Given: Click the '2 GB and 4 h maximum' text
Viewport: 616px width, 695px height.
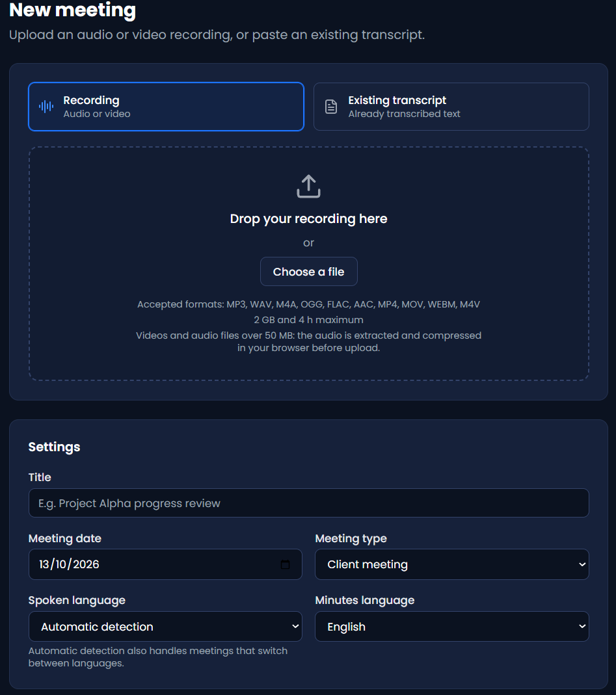Looking at the screenshot, I should click(309, 320).
